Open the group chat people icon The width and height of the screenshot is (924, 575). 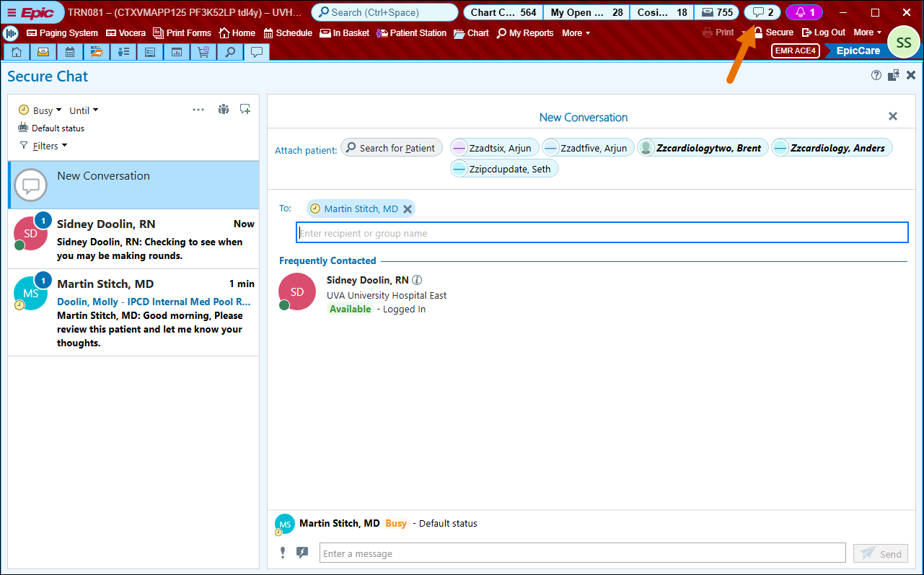tap(224, 110)
